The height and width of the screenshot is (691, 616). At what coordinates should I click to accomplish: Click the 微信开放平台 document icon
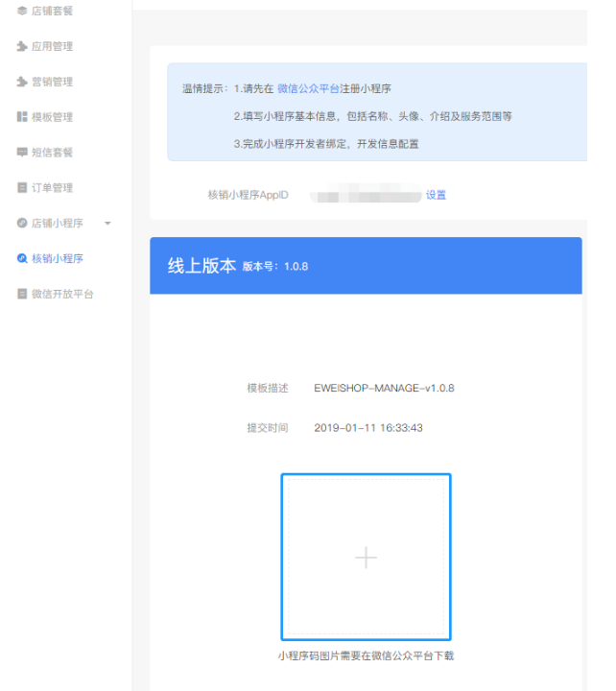22,294
